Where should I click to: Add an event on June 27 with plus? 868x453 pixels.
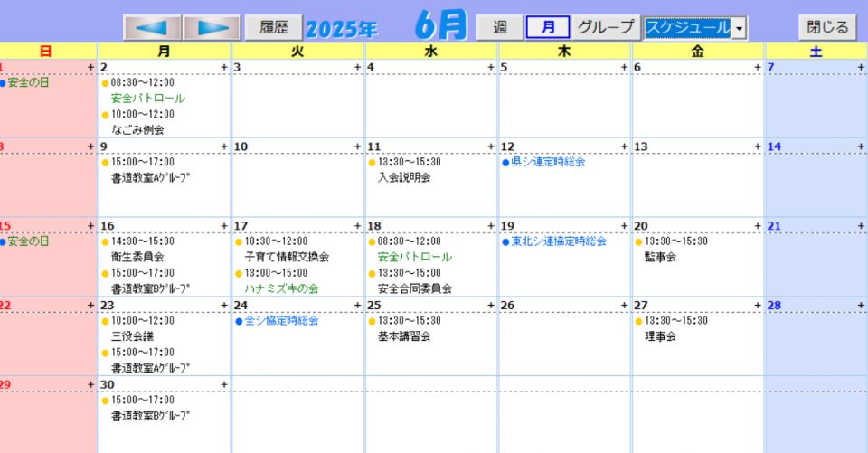click(x=758, y=305)
